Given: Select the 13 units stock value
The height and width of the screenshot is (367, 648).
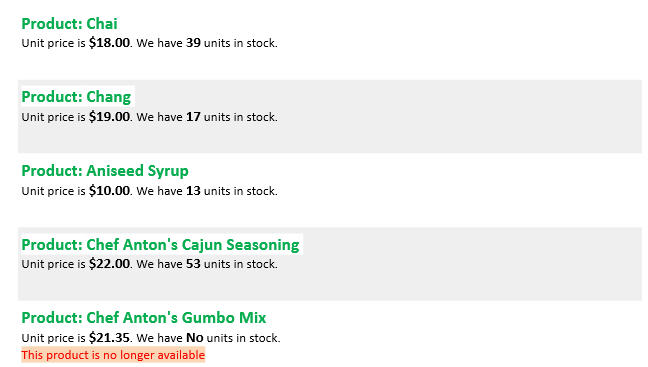Looking at the screenshot, I should click(193, 191).
